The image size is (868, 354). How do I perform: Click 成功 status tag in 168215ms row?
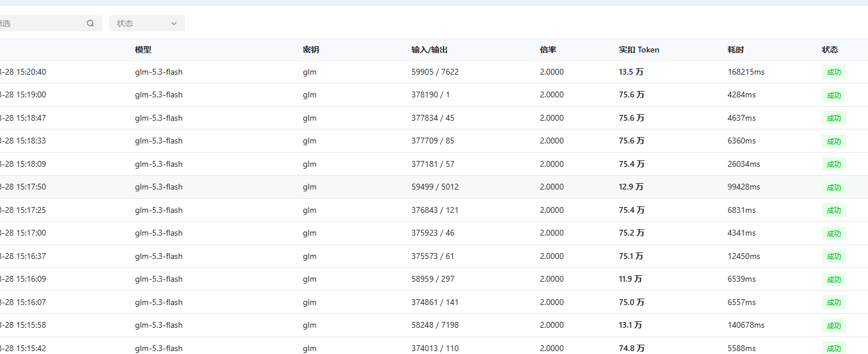(834, 72)
